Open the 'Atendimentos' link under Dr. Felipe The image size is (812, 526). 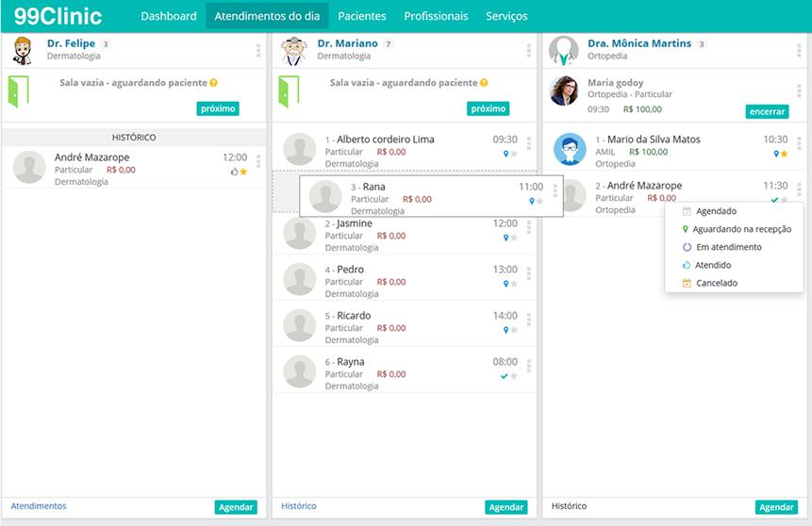39,506
